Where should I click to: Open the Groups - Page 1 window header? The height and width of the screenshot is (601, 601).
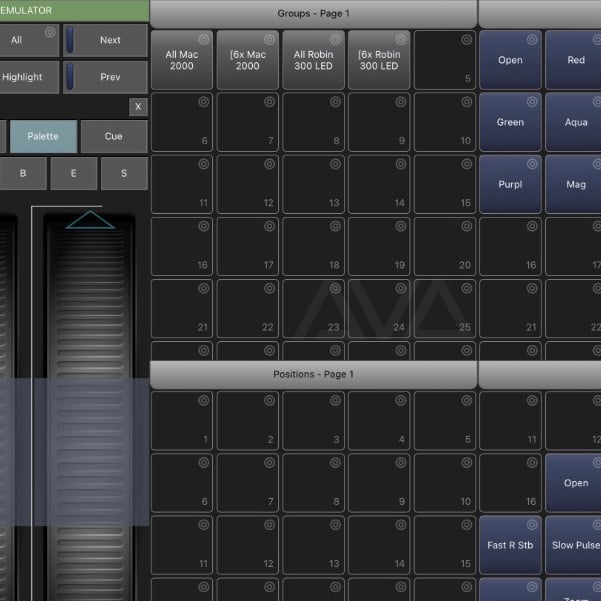(314, 14)
